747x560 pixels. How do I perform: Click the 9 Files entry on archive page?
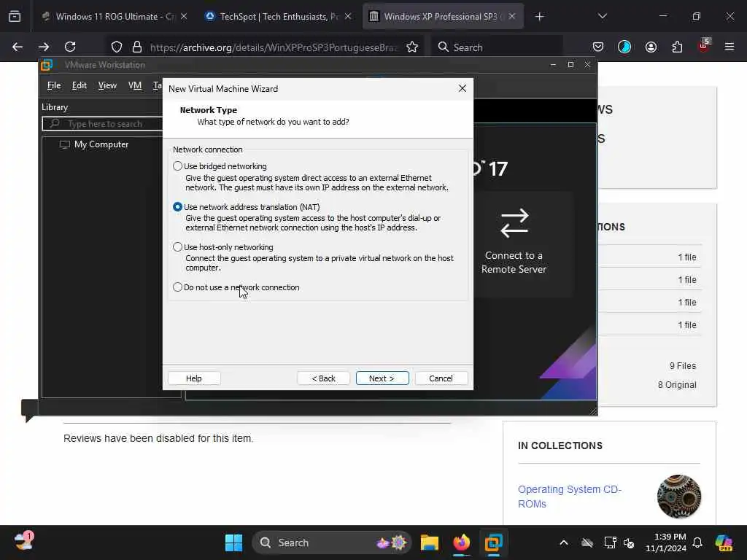point(683,366)
